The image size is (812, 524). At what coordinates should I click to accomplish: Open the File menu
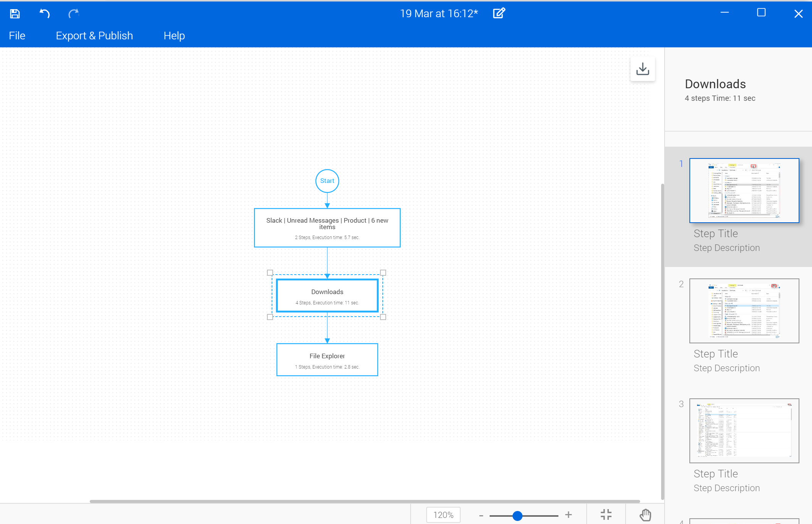[17, 36]
